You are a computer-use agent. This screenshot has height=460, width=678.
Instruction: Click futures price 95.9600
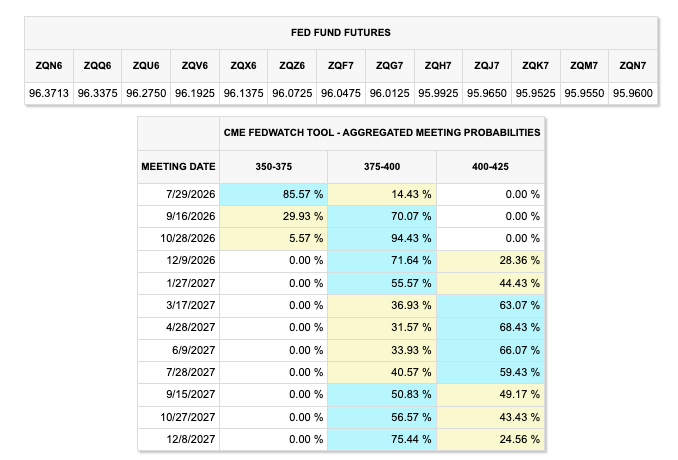pyautogui.click(x=633, y=93)
